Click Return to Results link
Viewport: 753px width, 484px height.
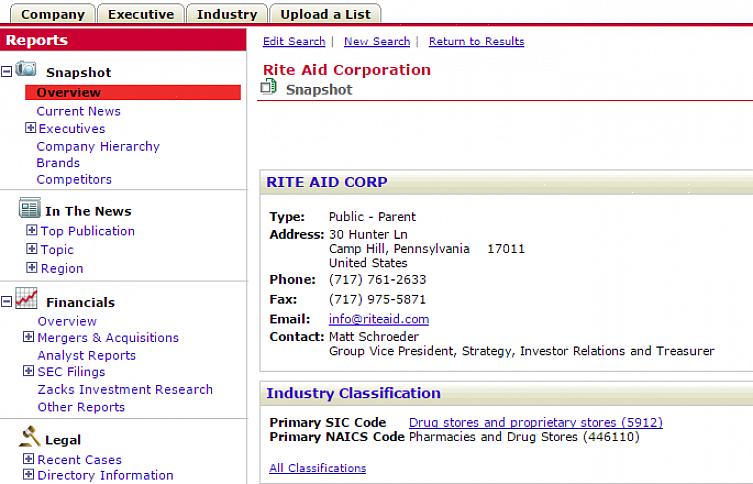[x=476, y=41]
